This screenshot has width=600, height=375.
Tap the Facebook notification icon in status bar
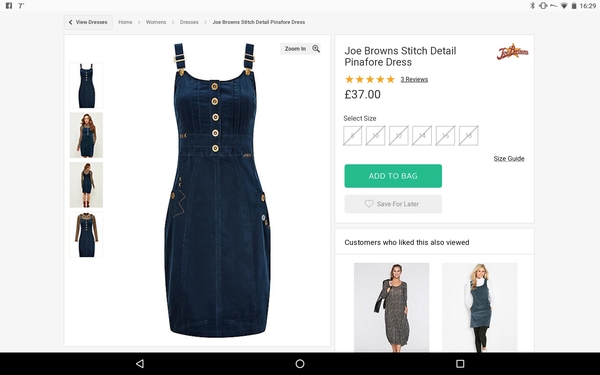point(9,5)
